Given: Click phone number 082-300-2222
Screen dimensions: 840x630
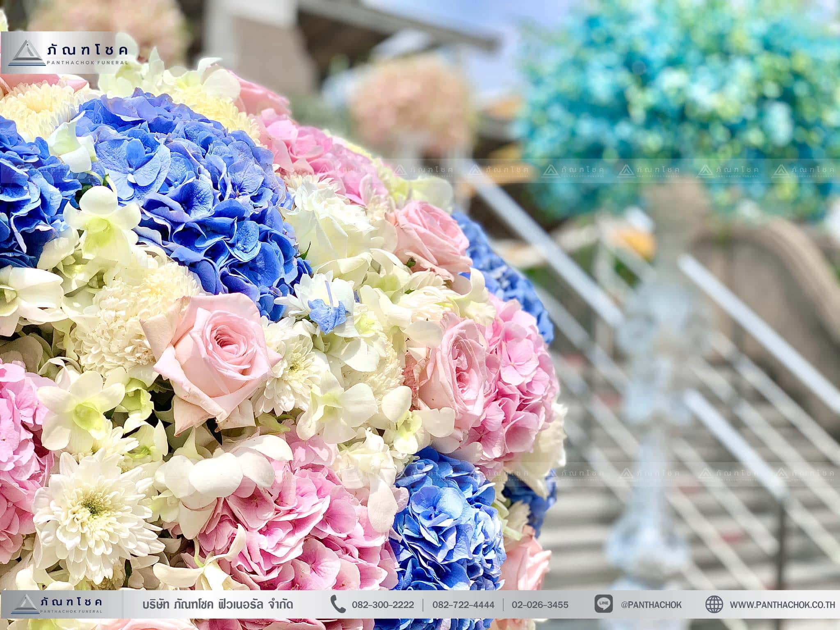Looking at the screenshot, I should click(x=383, y=605).
